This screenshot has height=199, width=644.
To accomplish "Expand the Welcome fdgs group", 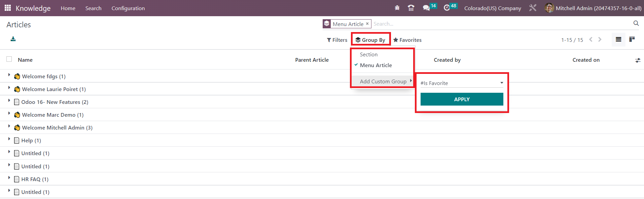I will point(9,75).
